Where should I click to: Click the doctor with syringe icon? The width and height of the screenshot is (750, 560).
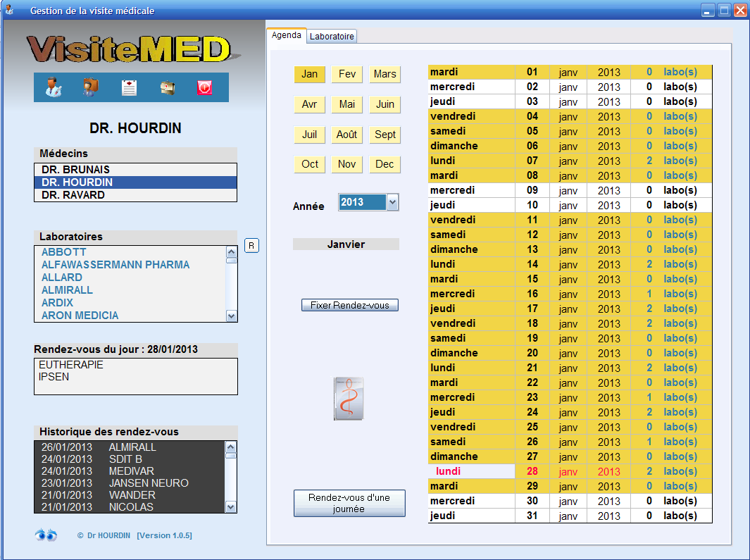[53, 87]
